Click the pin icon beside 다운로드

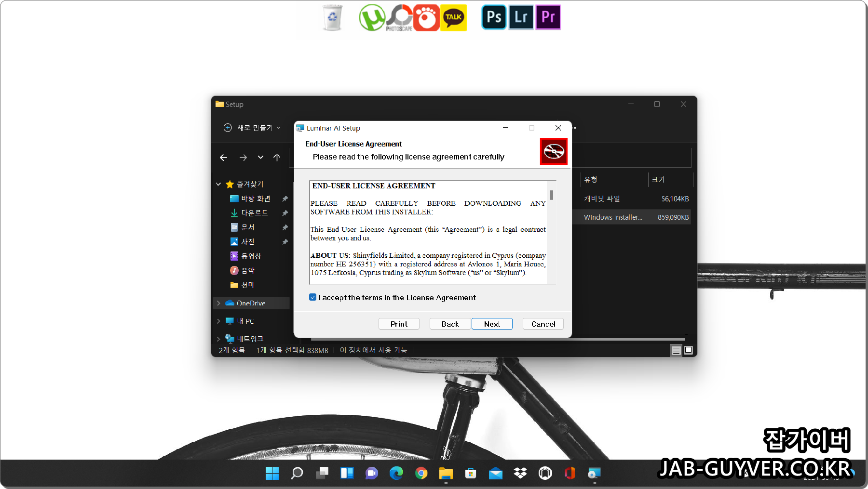pyautogui.click(x=285, y=213)
